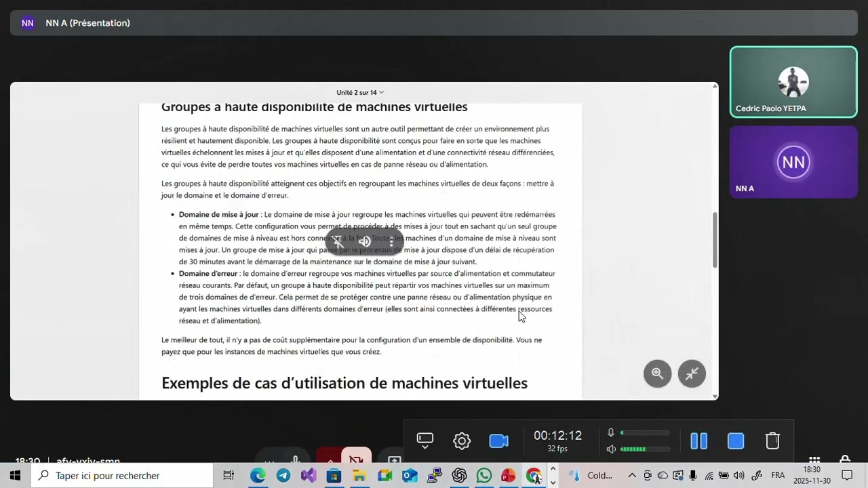868x488 pixels.
Task: Open the three-dot overlay options menu
Action: pos(391,241)
